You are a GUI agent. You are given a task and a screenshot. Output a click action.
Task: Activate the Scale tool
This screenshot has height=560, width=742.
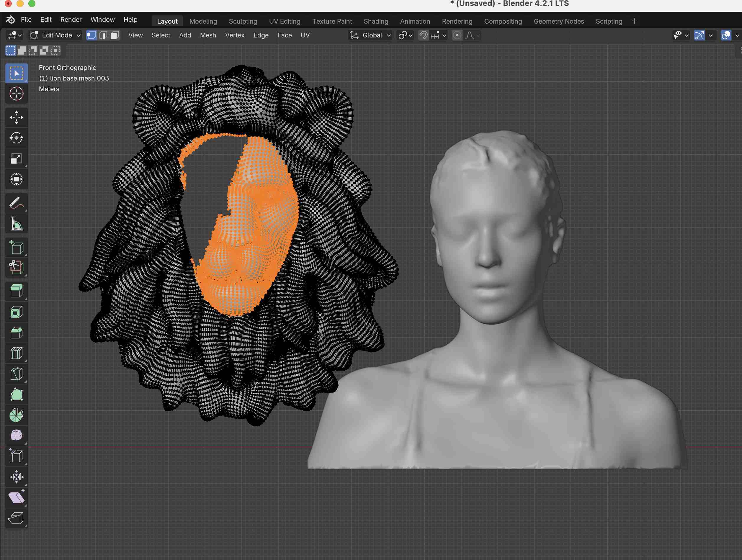coord(17,158)
